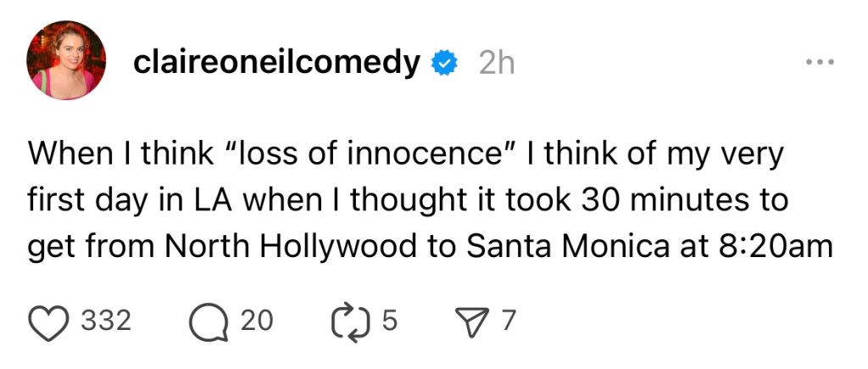View the 332 likes count
Image resolution: width=868 pixels, height=369 pixels.
pos(106,321)
